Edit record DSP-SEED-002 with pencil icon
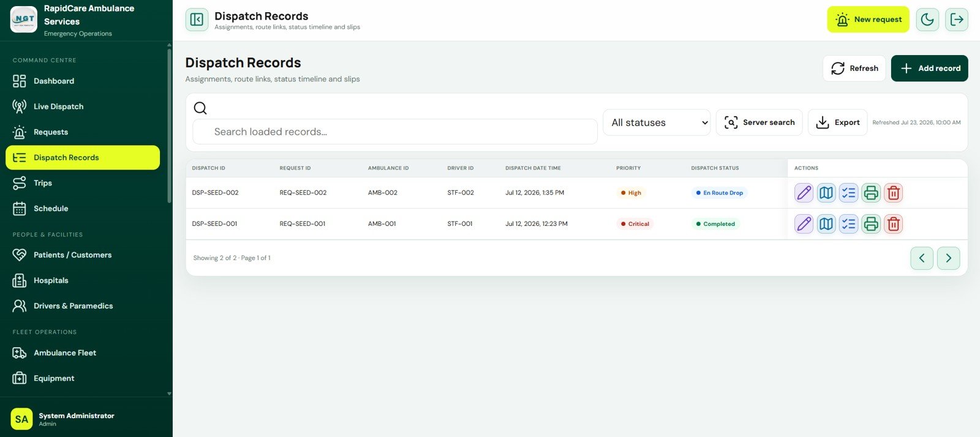This screenshot has height=437, width=980. tap(804, 193)
